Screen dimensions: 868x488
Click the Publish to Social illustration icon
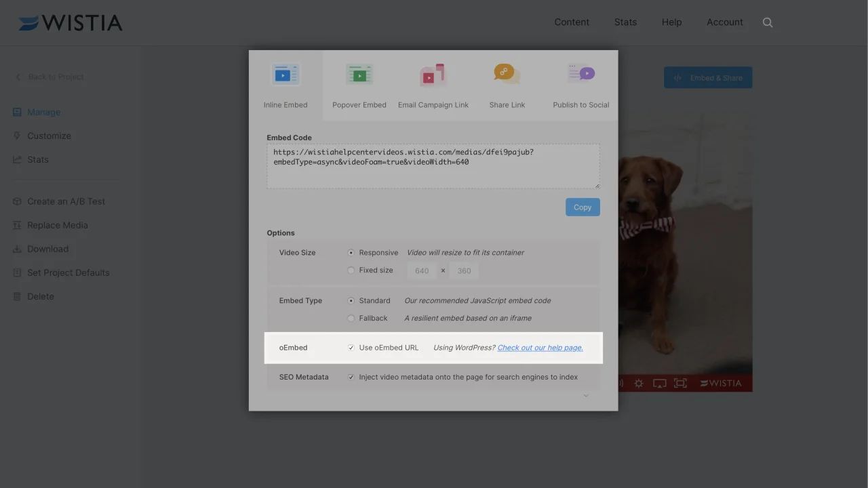click(581, 73)
